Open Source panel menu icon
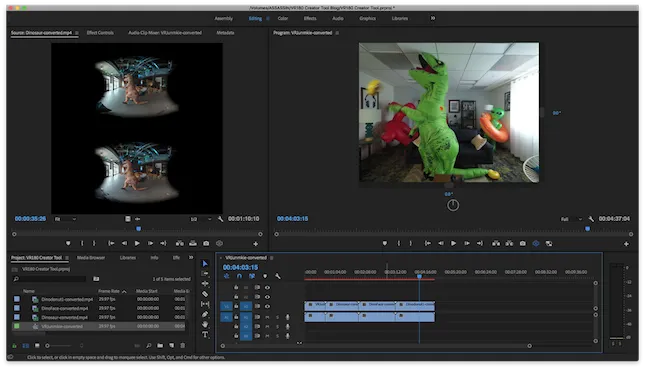 pyautogui.click(x=77, y=33)
